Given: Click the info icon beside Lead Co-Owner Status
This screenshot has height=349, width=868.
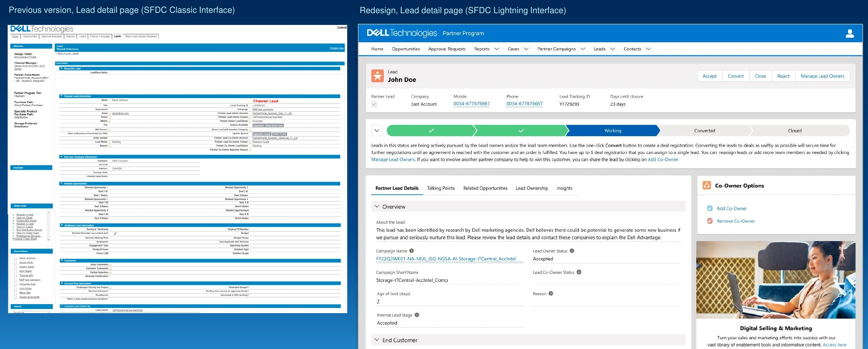Looking at the screenshot, I should (x=579, y=272).
